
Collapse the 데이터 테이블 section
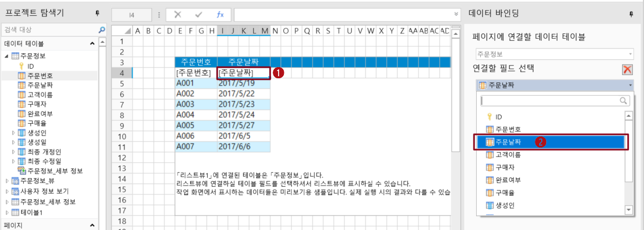92,43
